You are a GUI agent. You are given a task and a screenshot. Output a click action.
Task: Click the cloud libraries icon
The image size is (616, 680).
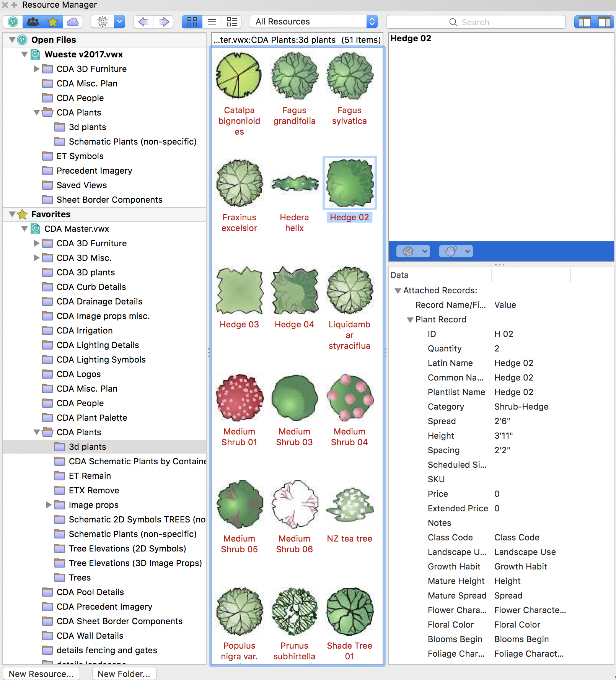[x=72, y=22]
